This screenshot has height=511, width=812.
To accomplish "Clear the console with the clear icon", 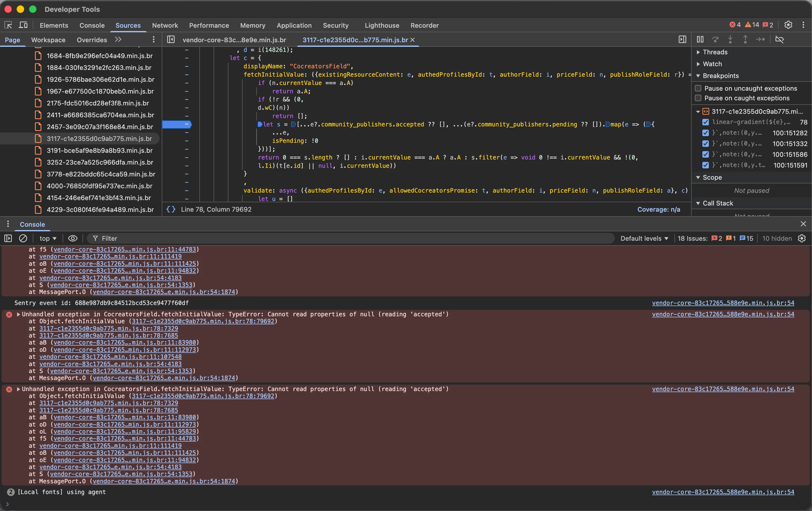I will tap(23, 238).
